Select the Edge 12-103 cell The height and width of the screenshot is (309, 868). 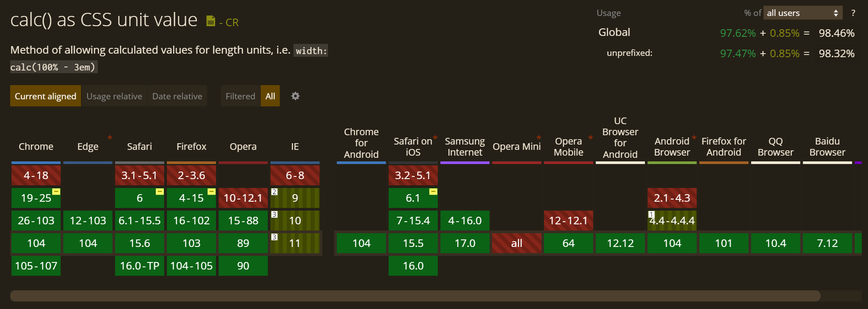pyautogui.click(x=88, y=220)
